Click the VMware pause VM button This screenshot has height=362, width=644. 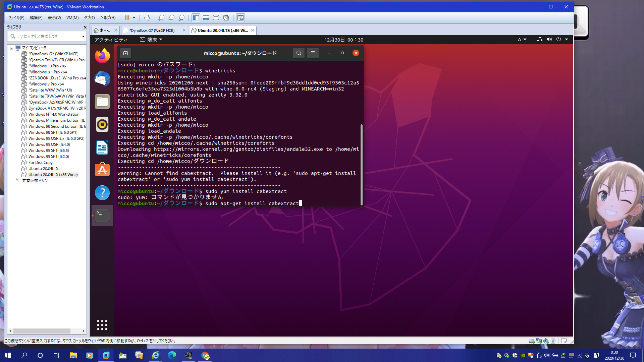click(127, 18)
